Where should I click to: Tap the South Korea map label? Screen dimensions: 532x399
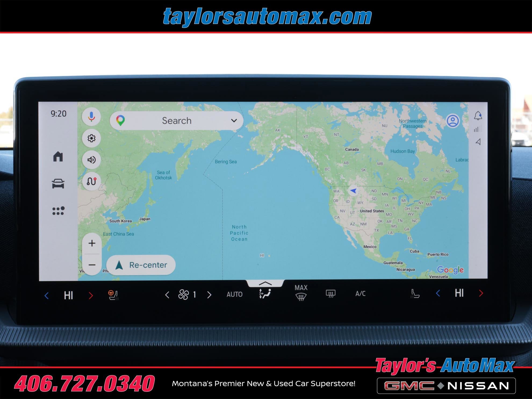tap(120, 221)
